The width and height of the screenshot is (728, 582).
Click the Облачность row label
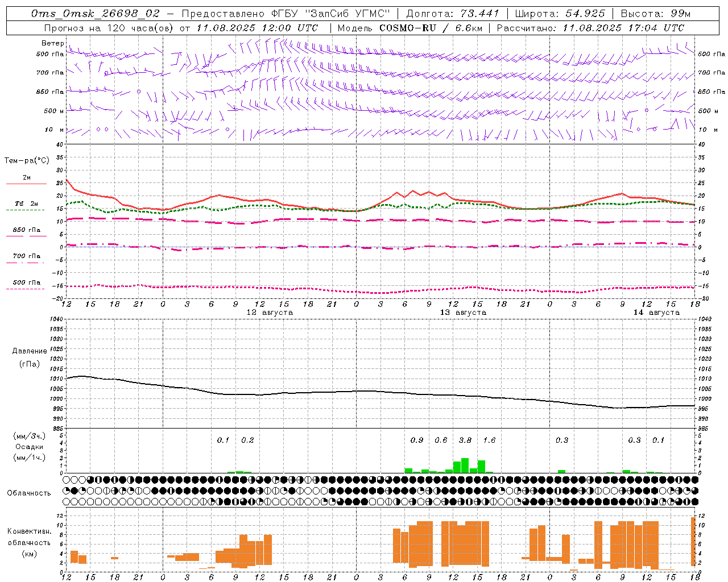(29, 493)
